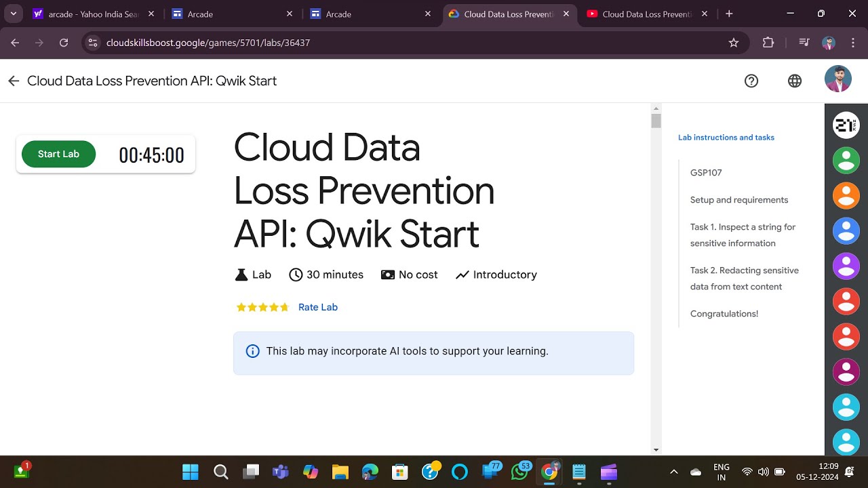Click the green Start Lab button
This screenshot has width=868, height=488.
pyautogui.click(x=58, y=154)
